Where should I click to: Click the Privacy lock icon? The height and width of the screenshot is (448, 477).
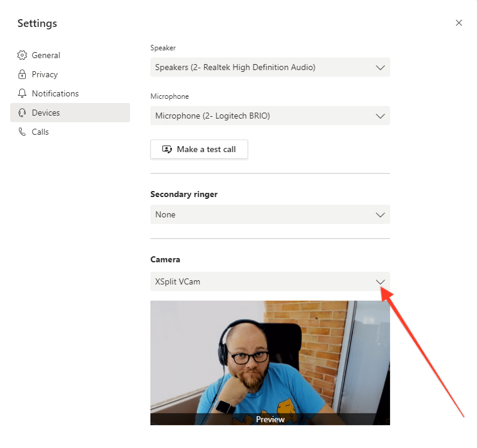click(22, 74)
